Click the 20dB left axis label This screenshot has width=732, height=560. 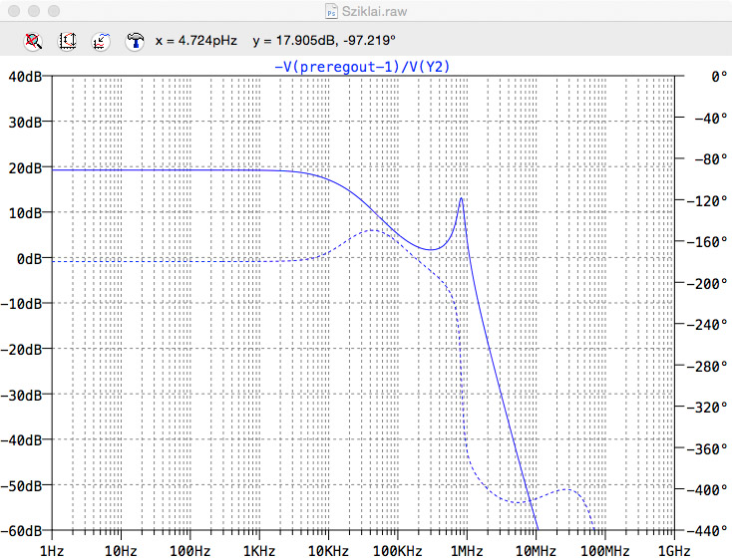coord(25,167)
